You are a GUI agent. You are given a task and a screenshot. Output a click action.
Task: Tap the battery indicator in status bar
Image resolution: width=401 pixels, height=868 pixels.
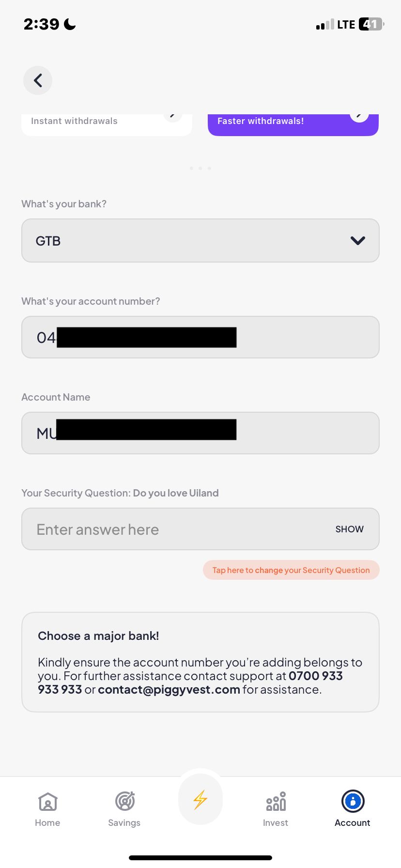click(x=371, y=24)
